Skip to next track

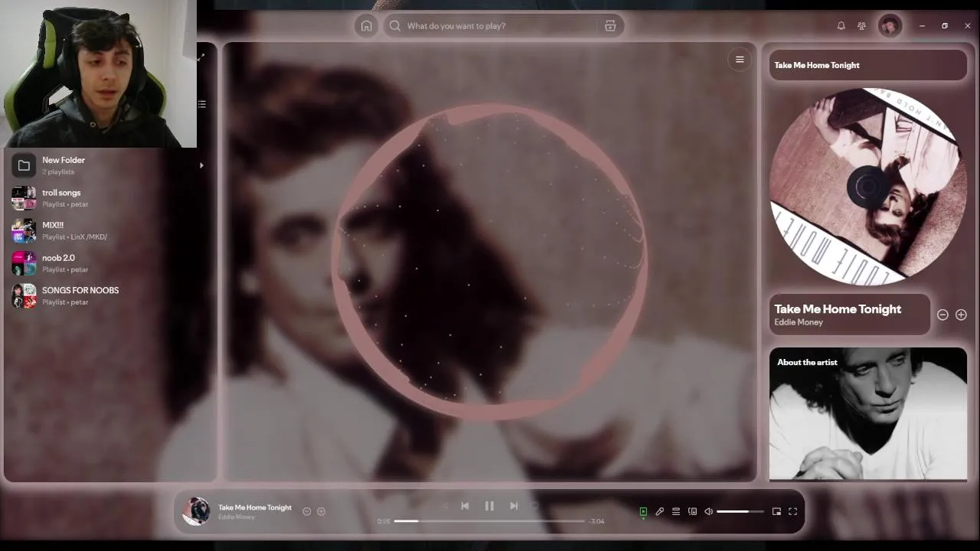(x=514, y=506)
